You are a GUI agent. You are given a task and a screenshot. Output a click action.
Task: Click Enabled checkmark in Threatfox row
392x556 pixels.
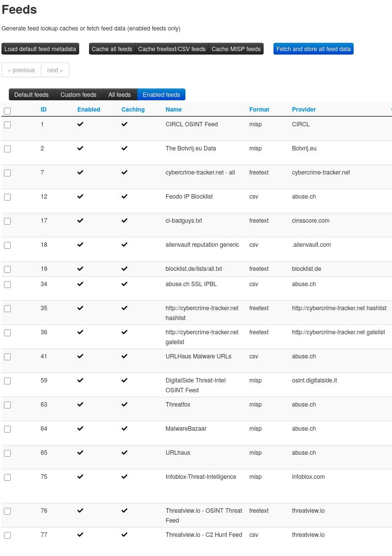coord(80,405)
